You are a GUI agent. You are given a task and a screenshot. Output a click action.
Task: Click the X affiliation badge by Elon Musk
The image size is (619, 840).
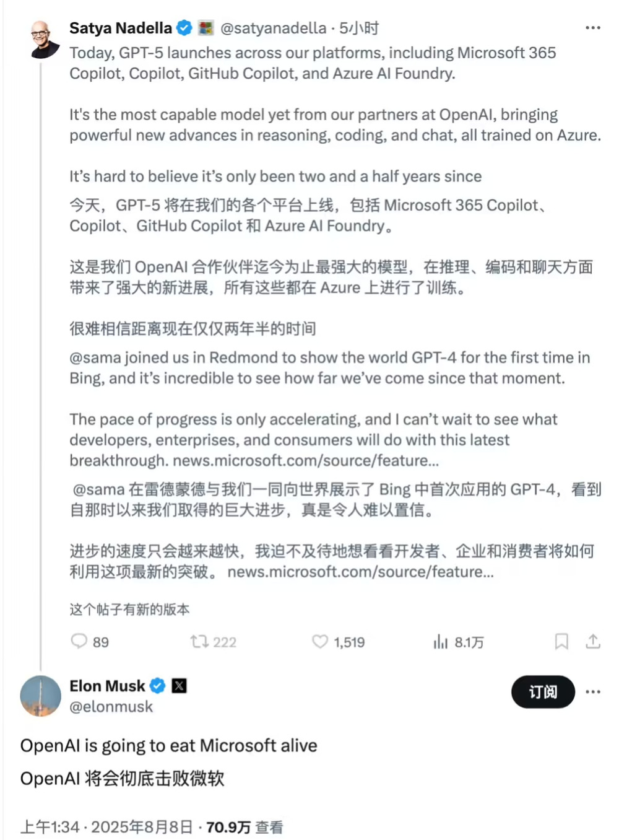179,686
